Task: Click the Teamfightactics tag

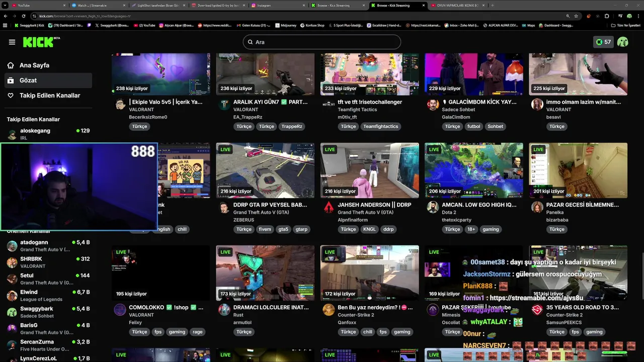Action: pos(380,127)
